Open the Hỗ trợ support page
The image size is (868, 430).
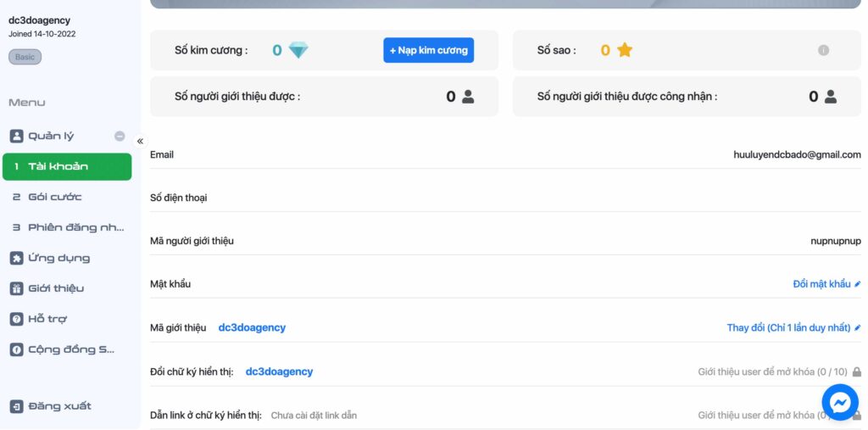coord(47,319)
